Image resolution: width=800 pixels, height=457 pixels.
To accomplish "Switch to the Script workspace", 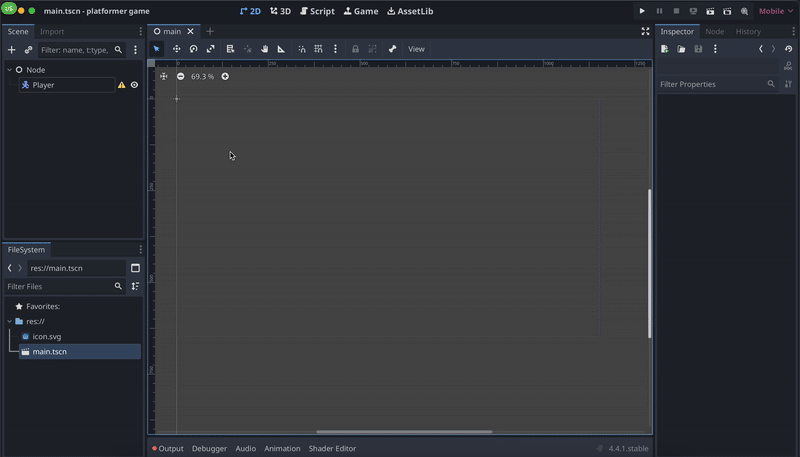I will [317, 11].
